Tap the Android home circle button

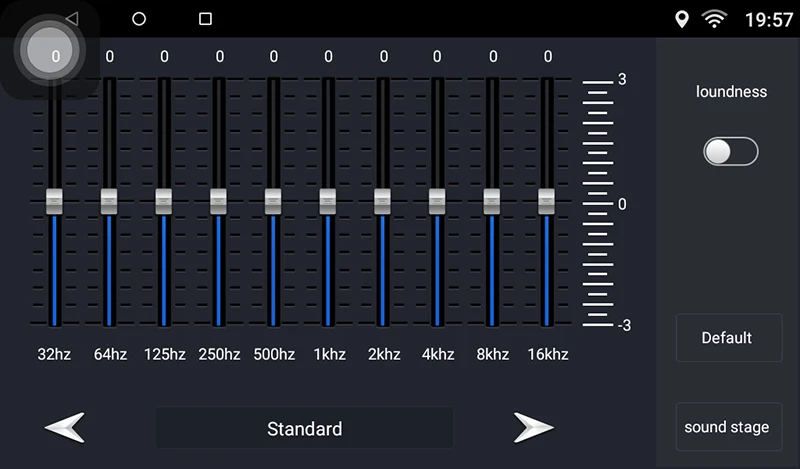139,19
